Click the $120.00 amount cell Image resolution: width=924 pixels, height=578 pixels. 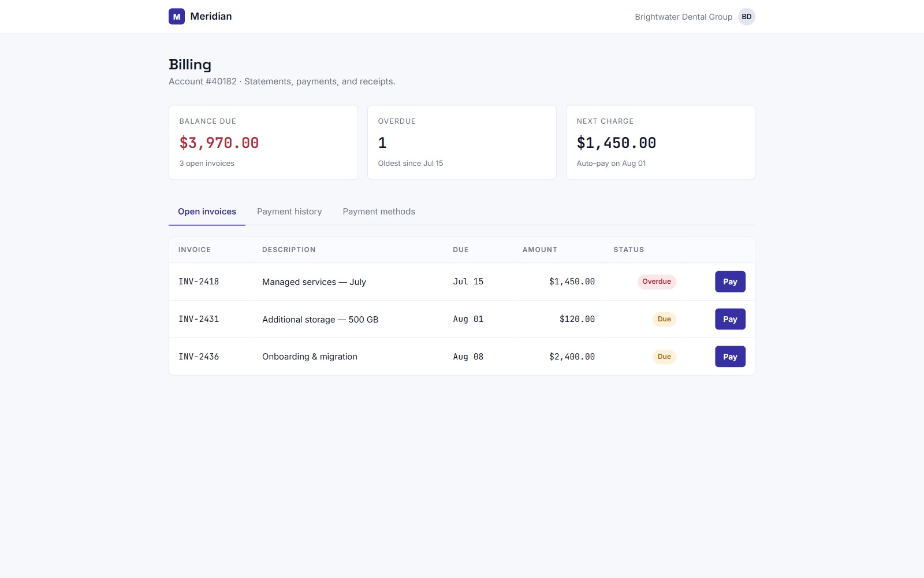pyautogui.click(x=577, y=319)
